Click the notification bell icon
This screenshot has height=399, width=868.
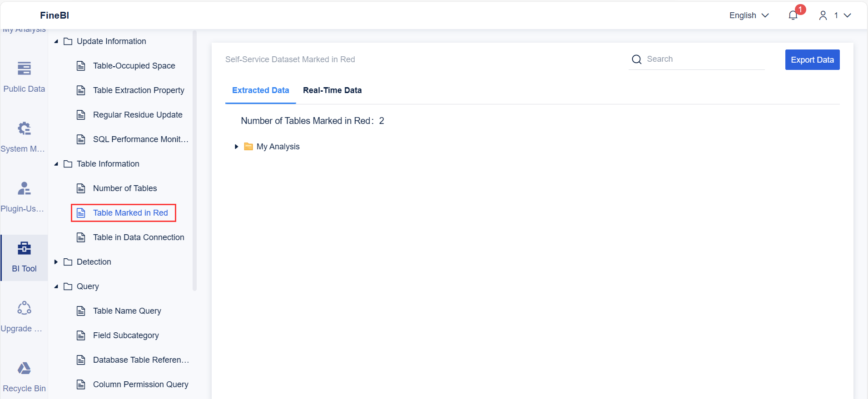point(793,15)
